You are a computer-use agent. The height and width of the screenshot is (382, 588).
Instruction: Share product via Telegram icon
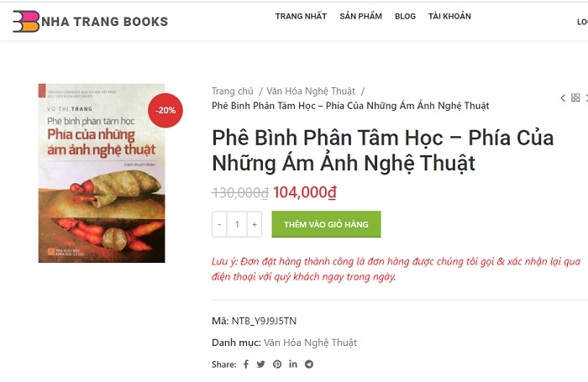point(308,364)
